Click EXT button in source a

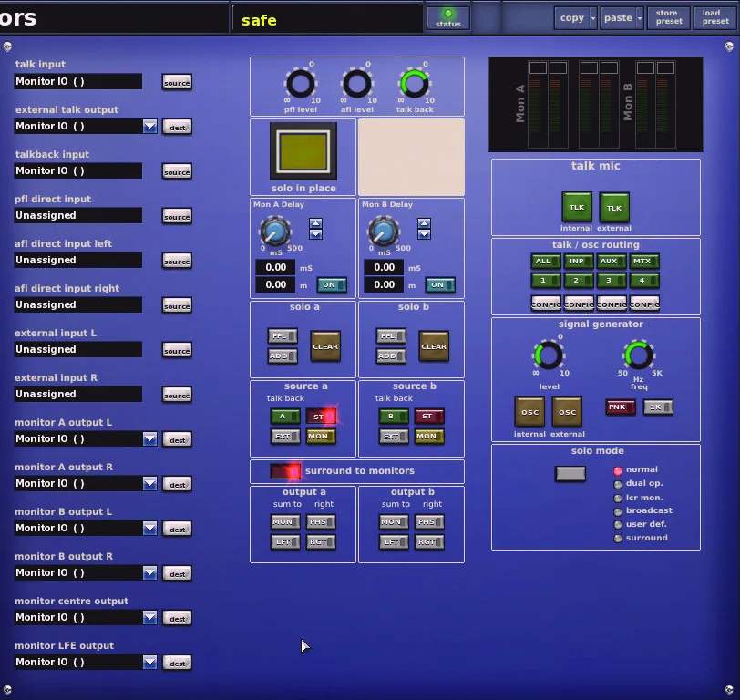[285, 437]
